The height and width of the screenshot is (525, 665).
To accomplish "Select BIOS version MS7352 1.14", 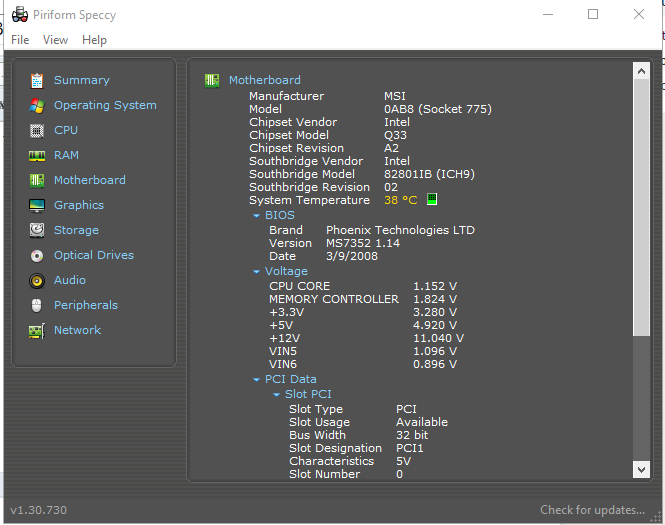I will click(x=363, y=243).
